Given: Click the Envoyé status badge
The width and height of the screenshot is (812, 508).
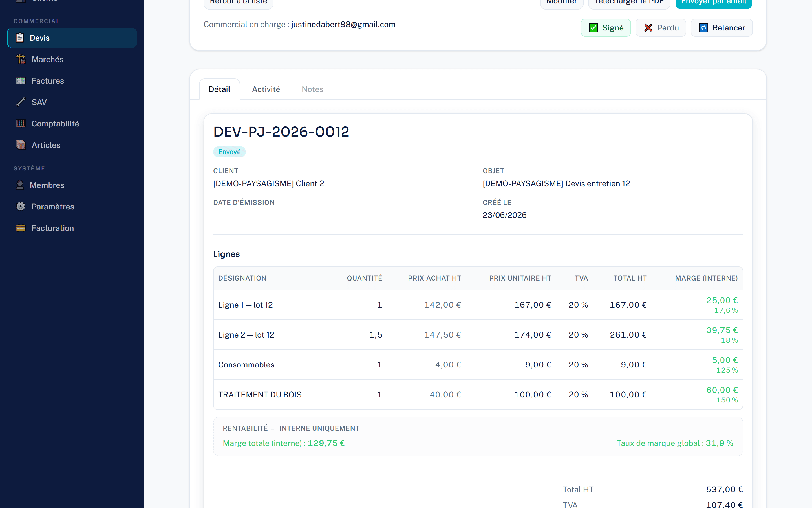Looking at the screenshot, I should pyautogui.click(x=230, y=152).
